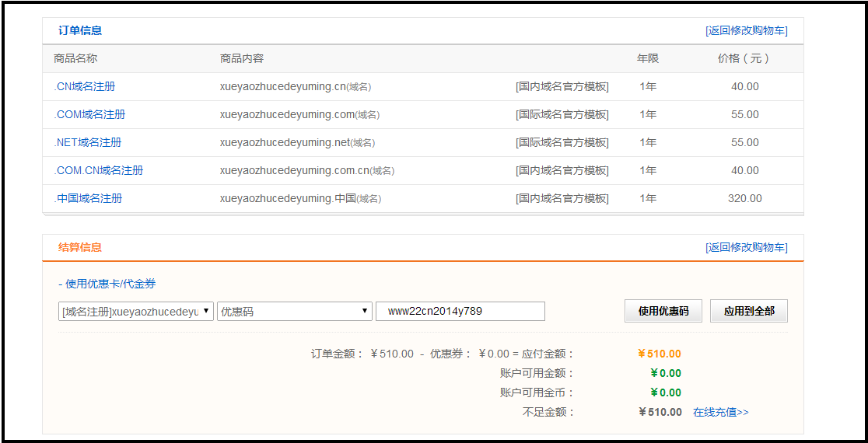Open the [域名注册]xueyaozhucedeyu domain dropdown
The height and width of the screenshot is (443, 868).
click(136, 312)
